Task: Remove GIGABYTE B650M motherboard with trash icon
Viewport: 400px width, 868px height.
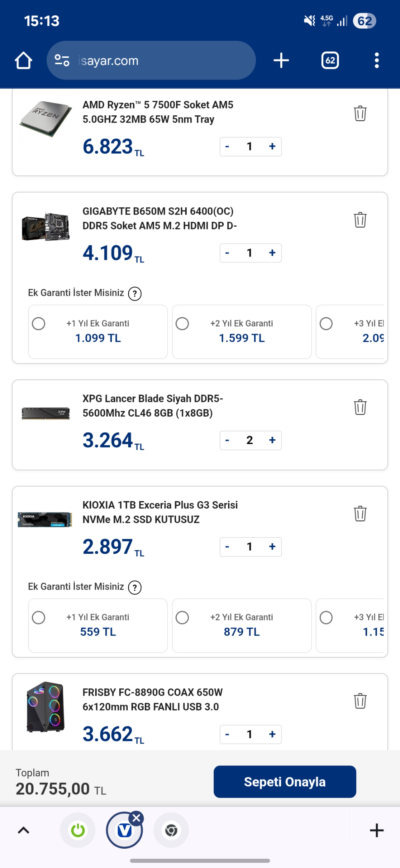Action: [x=360, y=220]
